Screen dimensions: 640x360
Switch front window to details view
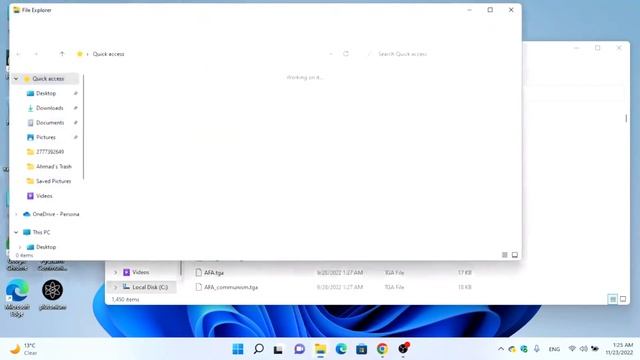504,255
